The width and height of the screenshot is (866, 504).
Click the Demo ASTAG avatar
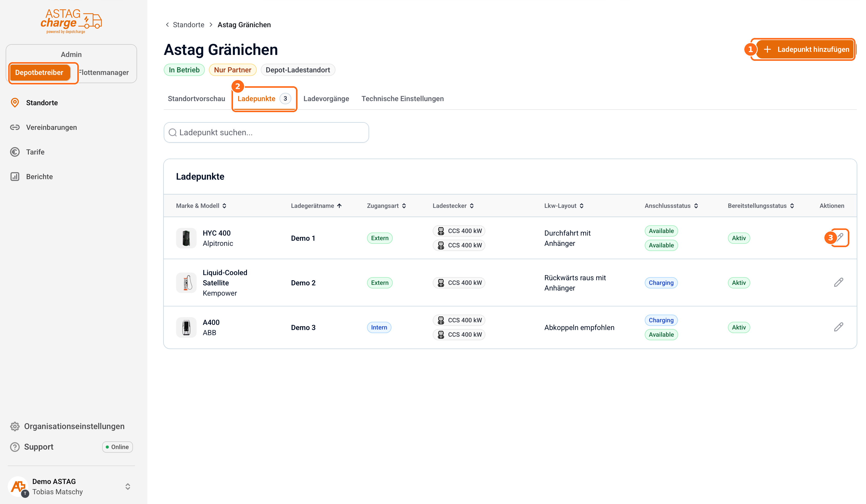tap(18, 487)
